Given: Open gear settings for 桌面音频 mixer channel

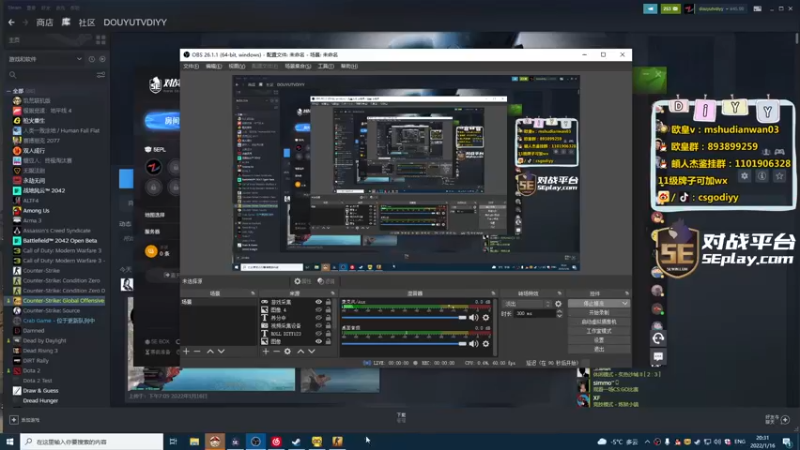Looking at the screenshot, I should (x=486, y=343).
